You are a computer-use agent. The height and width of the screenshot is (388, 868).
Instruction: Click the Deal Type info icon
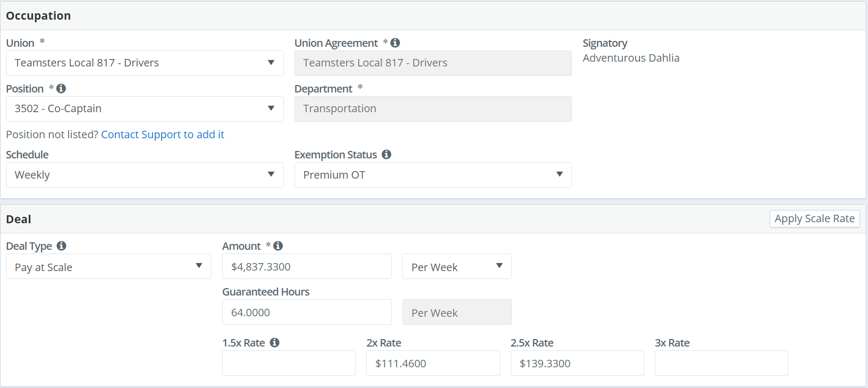point(62,246)
